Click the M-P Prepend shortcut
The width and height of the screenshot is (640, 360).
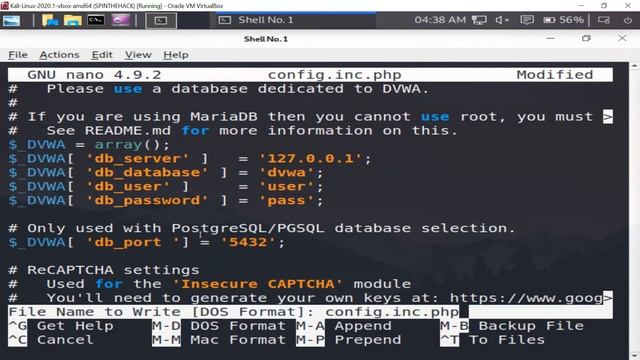[349, 340]
